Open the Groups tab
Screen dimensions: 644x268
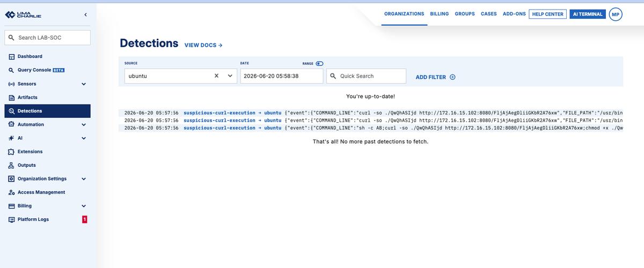click(465, 14)
